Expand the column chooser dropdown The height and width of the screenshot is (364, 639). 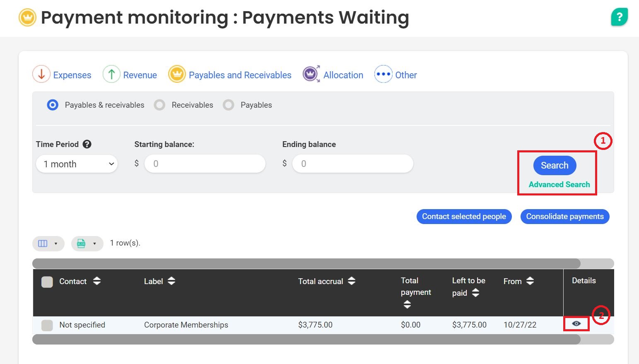coord(48,243)
